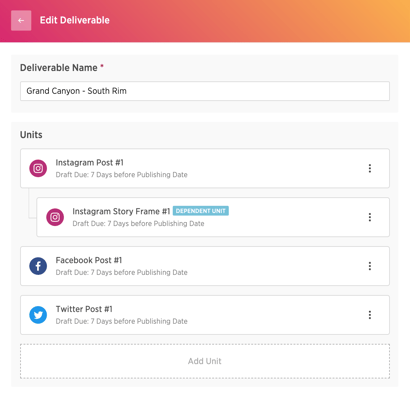Click the Instagram Post #1 icon
410x396 pixels.
(38, 168)
